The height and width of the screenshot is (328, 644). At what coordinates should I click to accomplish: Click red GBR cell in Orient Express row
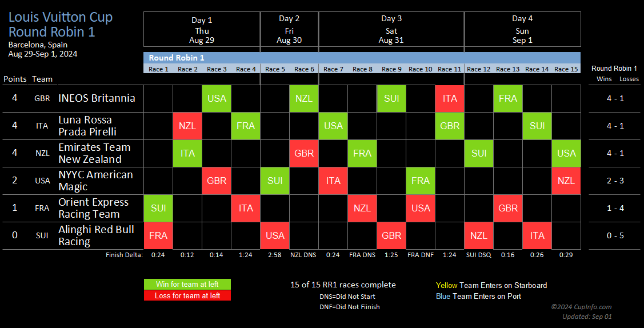[x=508, y=208]
